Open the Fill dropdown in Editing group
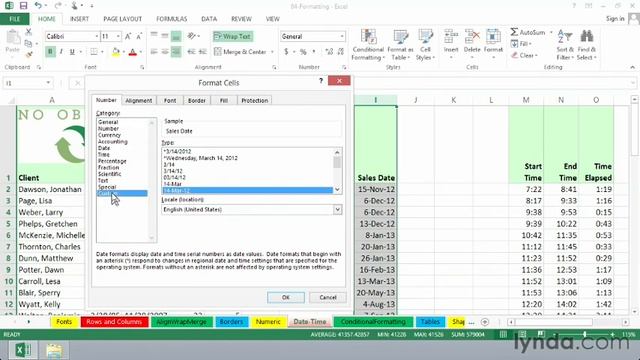Image resolution: width=640 pixels, height=360 pixels. [x=521, y=44]
